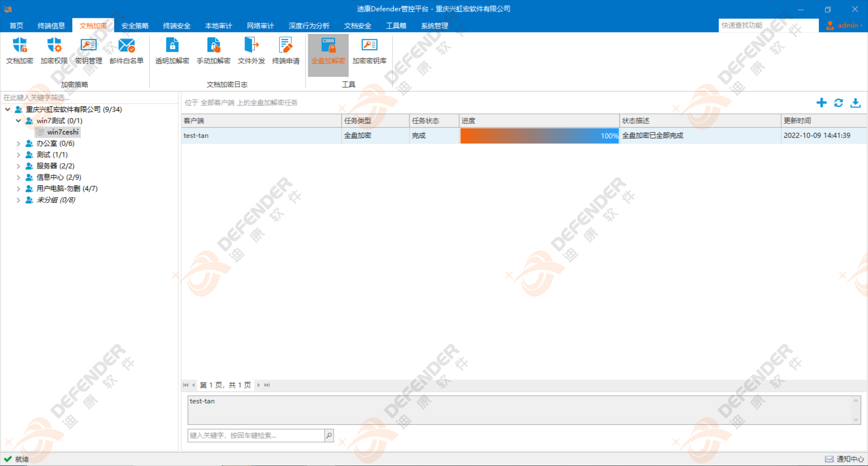Switch to the 首页 tab

point(16,26)
